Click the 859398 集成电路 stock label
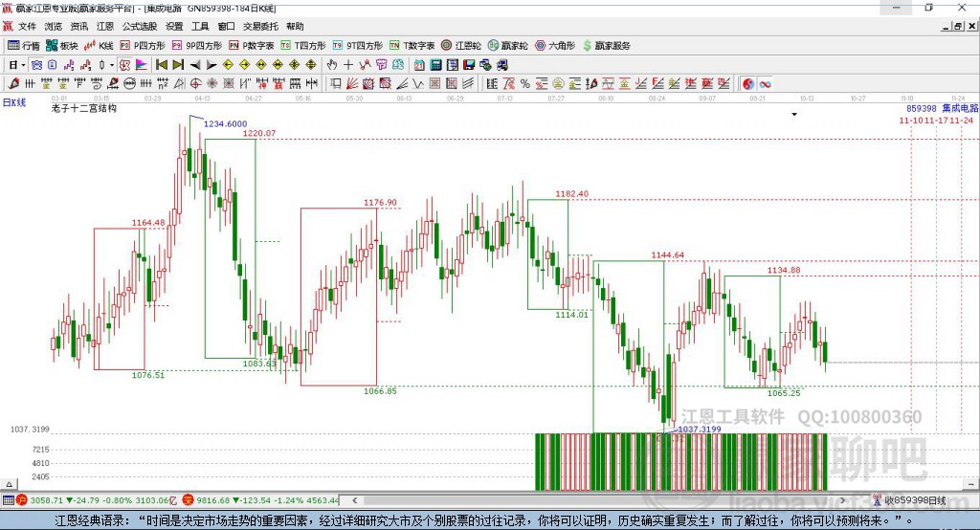980x530 pixels. (x=943, y=108)
